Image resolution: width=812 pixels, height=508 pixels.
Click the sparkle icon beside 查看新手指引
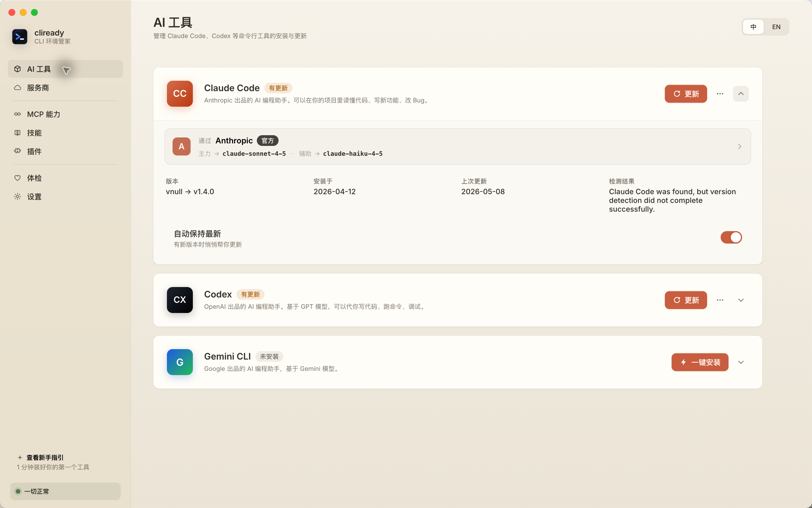(20, 457)
